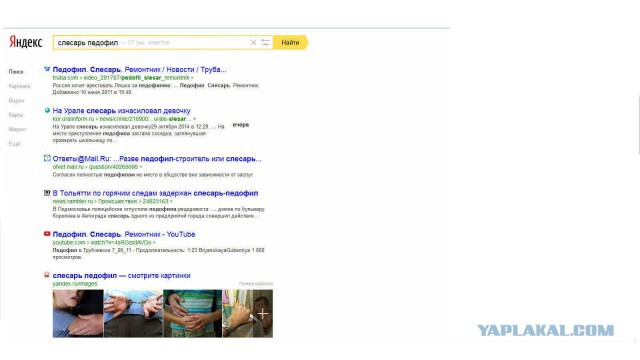Click the gray label above the image strip
Viewport: 640px width, 360px height.
click(x=256, y=284)
